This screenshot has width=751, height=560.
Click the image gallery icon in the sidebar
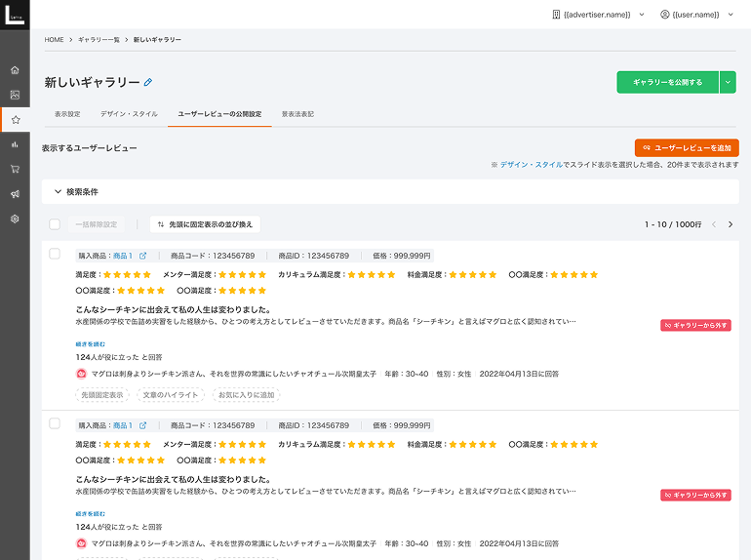pyautogui.click(x=15, y=95)
